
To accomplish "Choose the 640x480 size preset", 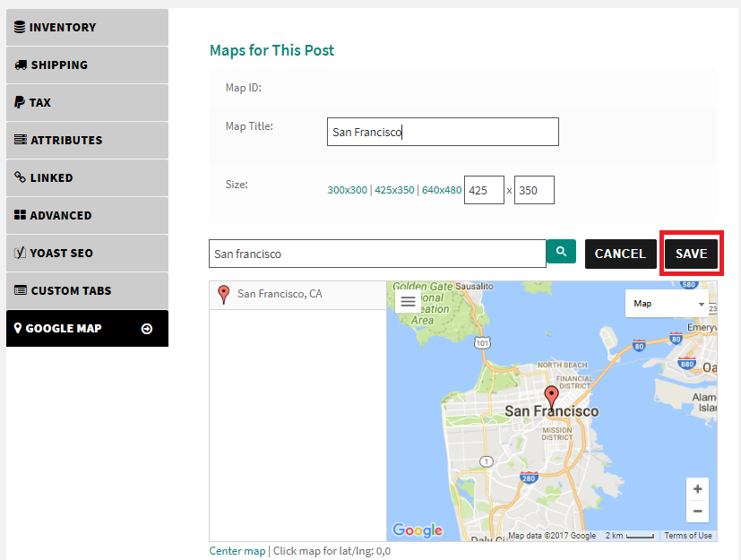I will pos(442,190).
